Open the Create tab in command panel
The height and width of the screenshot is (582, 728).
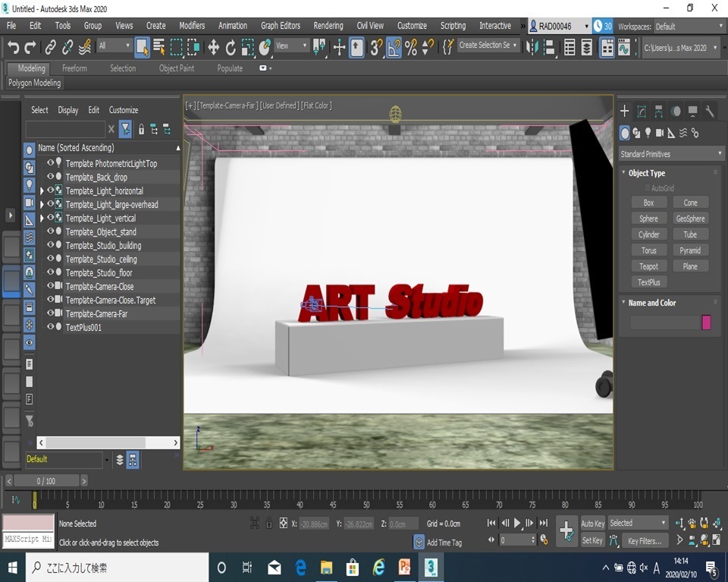(x=624, y=111)
